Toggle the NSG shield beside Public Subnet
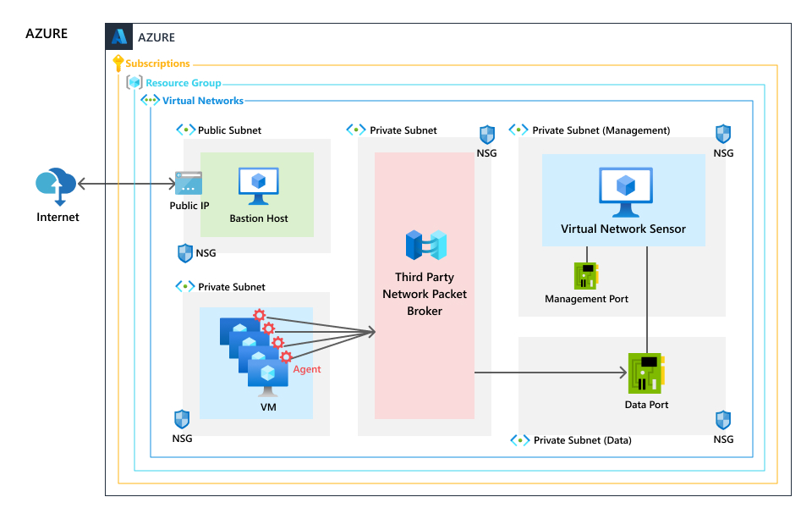Screen dimensions: 812x508 point(184,251)
